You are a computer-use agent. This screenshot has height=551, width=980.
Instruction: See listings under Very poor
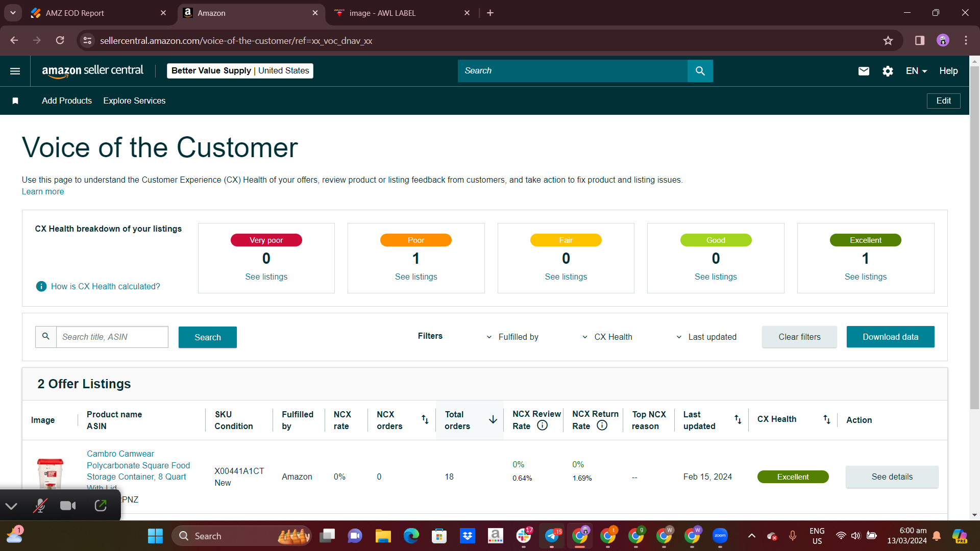266,277
